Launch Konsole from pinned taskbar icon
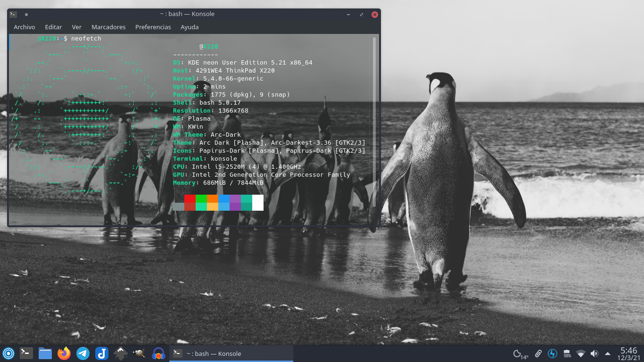 tap(26, 353)
